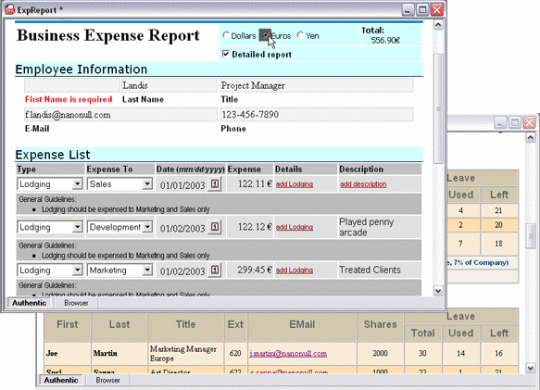Open Expense To dropdown showing Development

(147, 227)
